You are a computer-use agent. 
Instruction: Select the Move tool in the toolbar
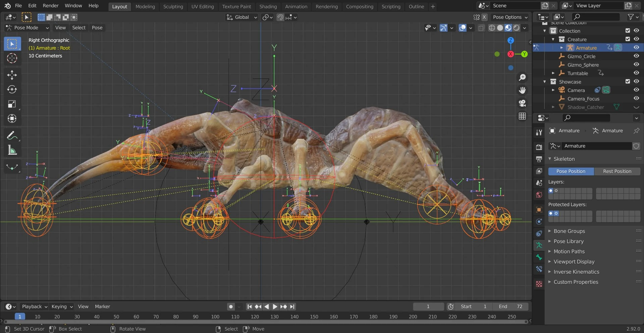pyautogui.click(x=12, y=75)
